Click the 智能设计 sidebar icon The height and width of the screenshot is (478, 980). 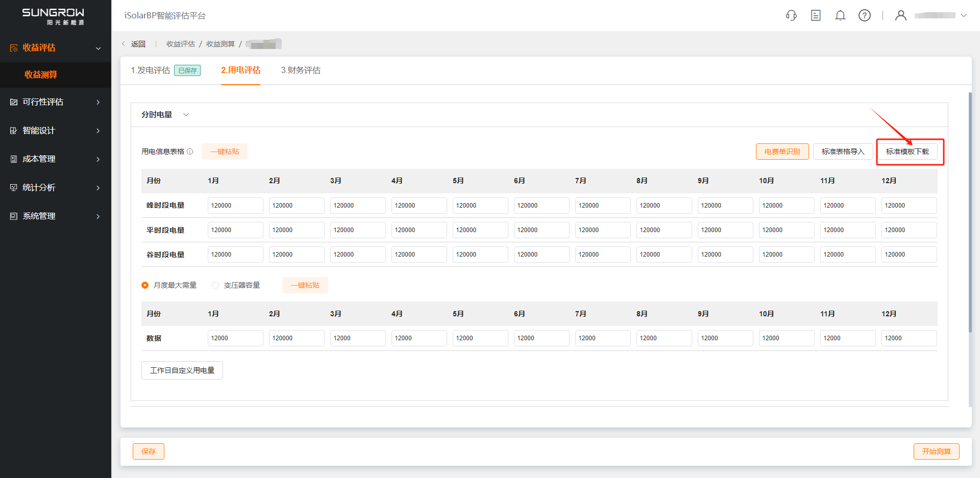[14, 131]
